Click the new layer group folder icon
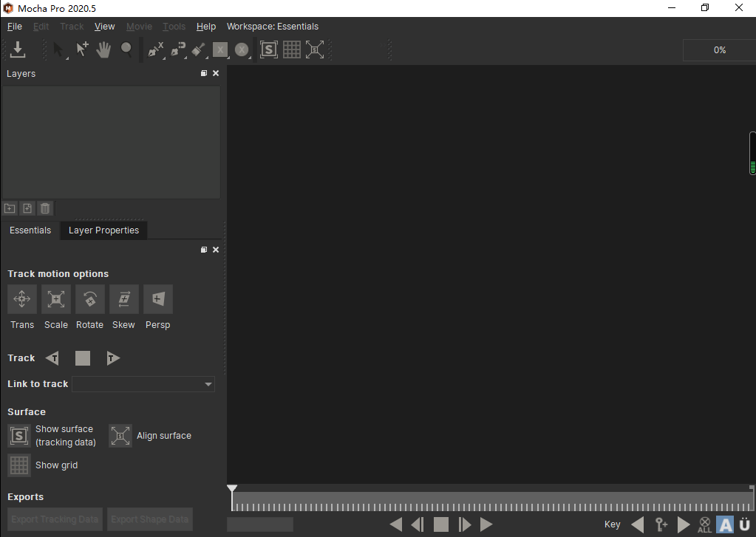 [10, 208]
